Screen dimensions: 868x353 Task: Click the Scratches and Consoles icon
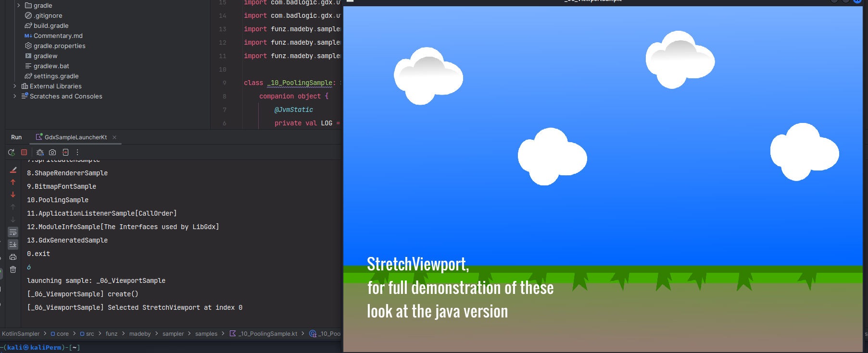[x=25, y=97]
